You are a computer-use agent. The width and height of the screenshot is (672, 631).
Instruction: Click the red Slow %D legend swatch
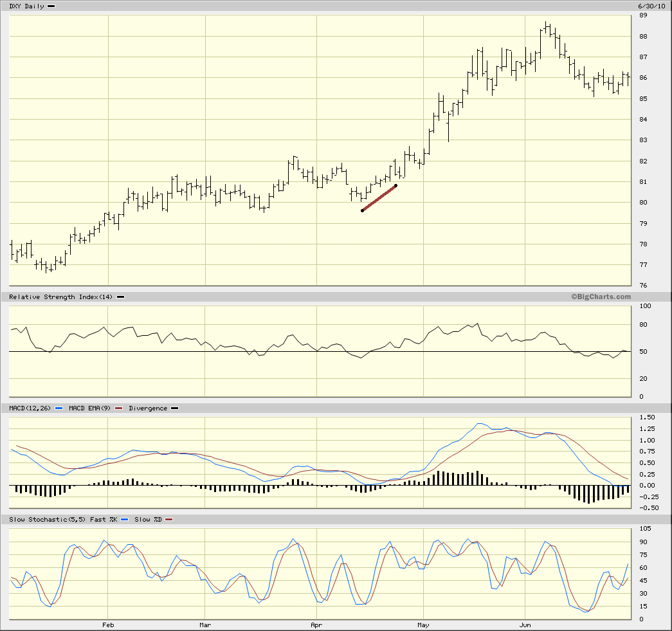click(x=170, y=520)
